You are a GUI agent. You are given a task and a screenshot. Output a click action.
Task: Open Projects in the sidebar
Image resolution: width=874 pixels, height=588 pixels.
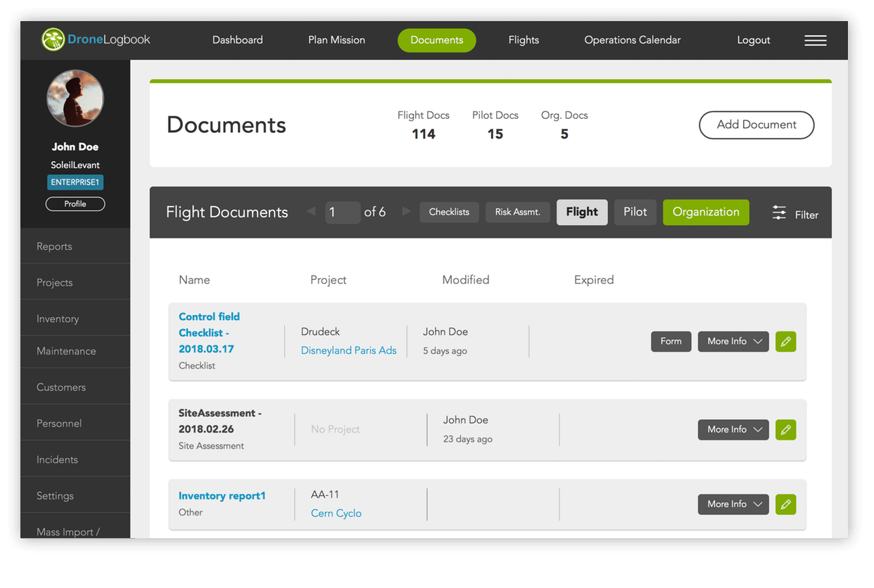[x=75, y=282]
